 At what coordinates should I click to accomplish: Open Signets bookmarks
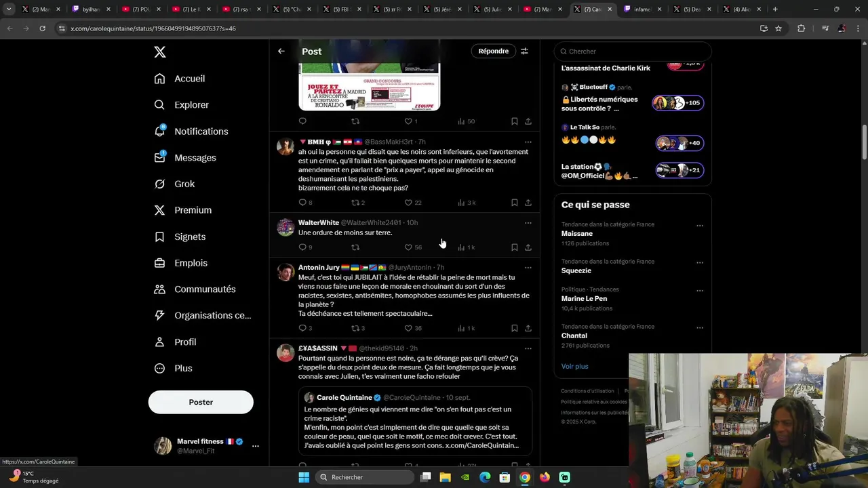180,237
